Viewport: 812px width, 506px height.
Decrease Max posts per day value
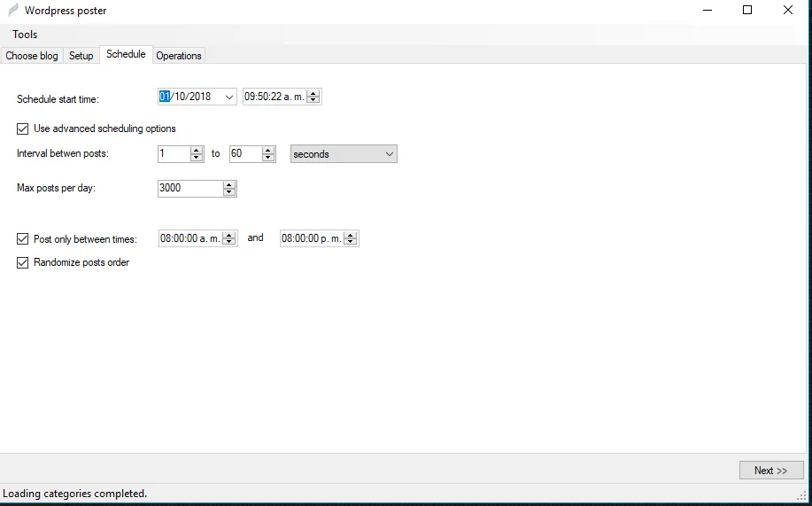[x=229, y=192]
